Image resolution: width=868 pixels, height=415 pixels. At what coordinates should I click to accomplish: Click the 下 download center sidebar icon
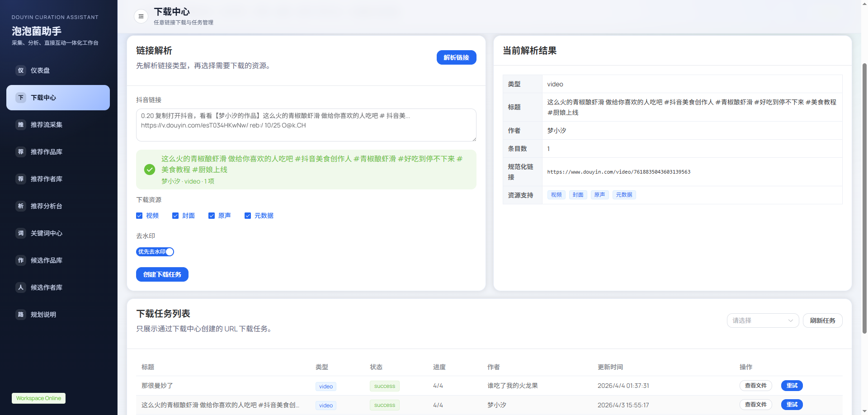pos(21,98)
